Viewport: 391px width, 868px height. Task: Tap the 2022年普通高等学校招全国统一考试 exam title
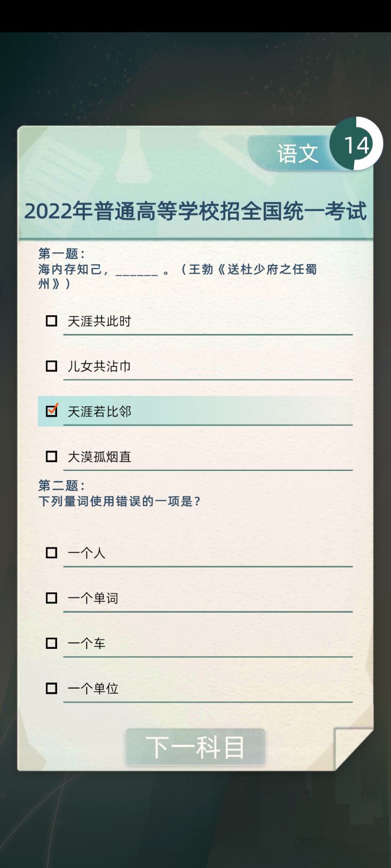click(x=195, y=211)
